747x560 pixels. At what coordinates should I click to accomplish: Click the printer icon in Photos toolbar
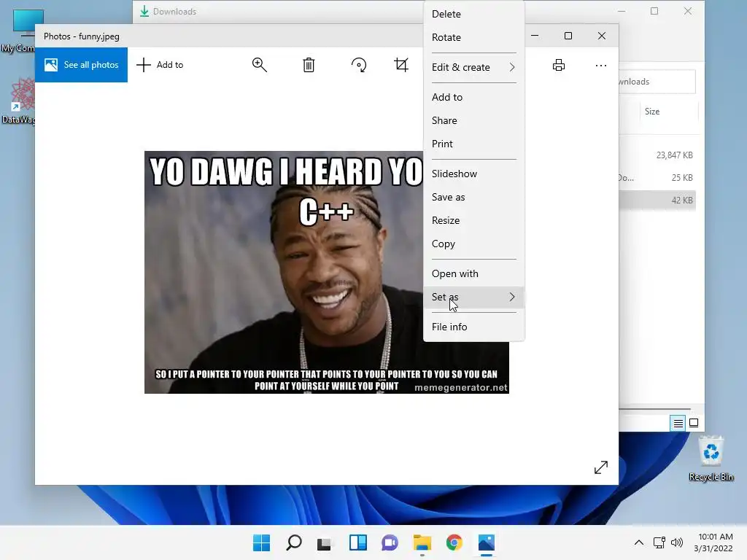point(558,65)
